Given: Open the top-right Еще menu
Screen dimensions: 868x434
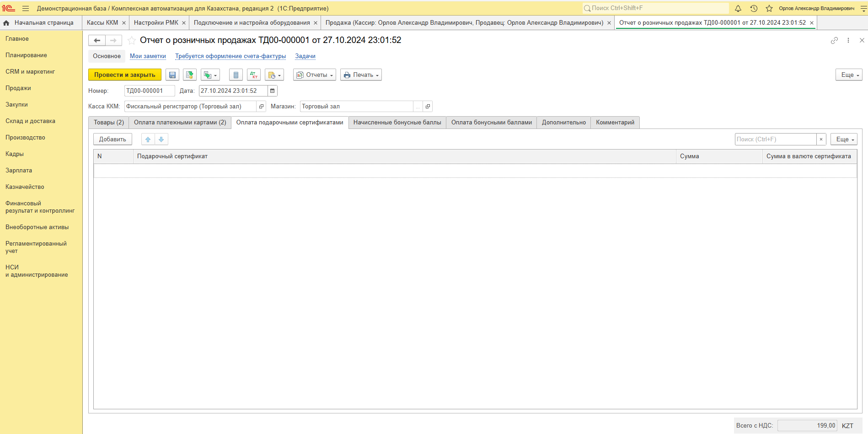Looking at the screenshot, I should (848, 75).
